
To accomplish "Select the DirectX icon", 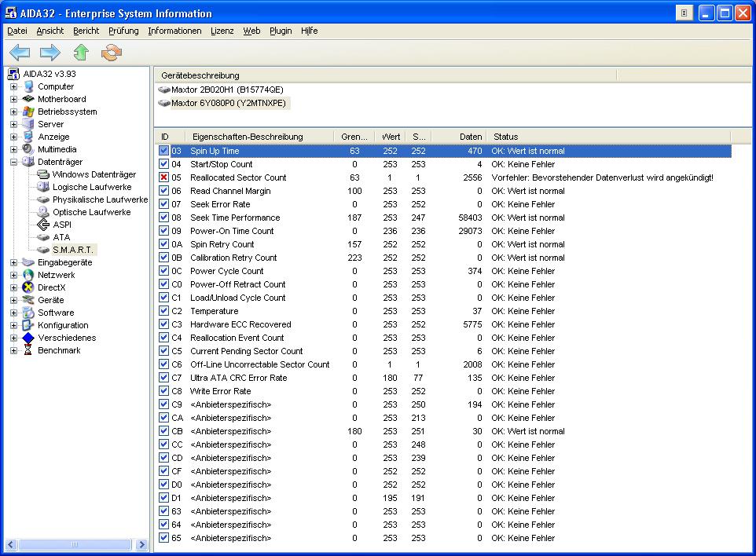I will (x=28, y=287).
